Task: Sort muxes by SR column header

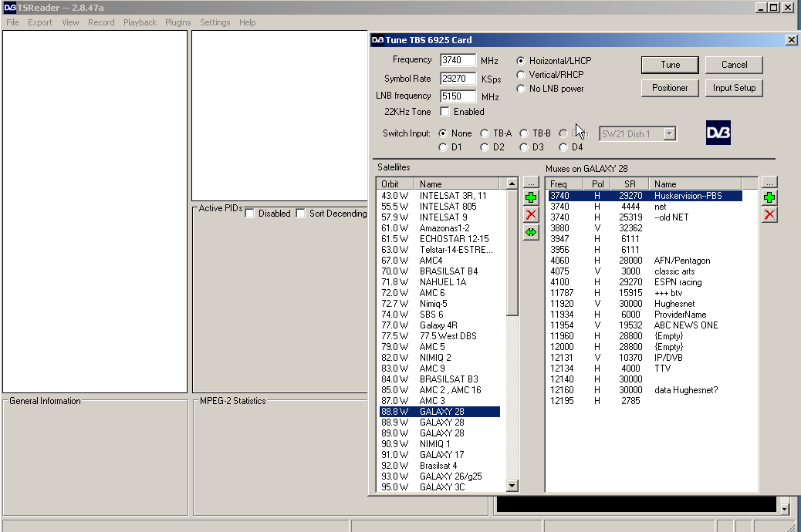Action: 630,184
